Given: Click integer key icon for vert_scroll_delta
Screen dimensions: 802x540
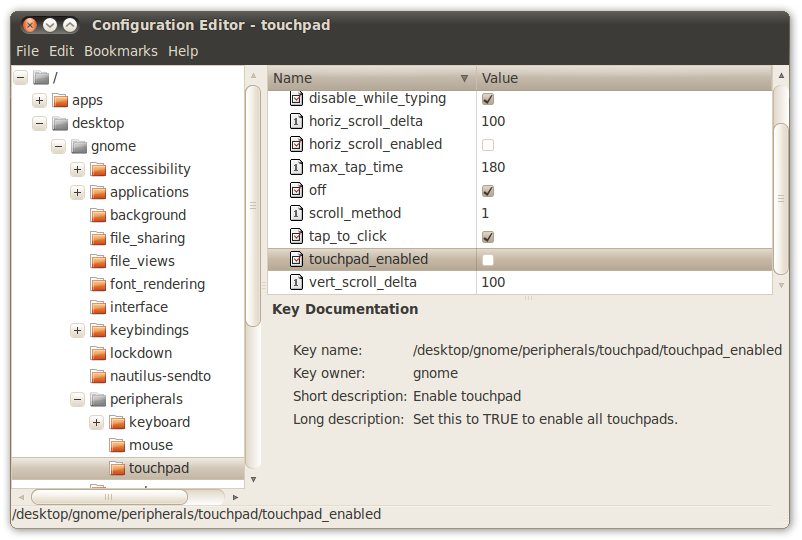Looking at the screenshot, I should pos(296,282).
